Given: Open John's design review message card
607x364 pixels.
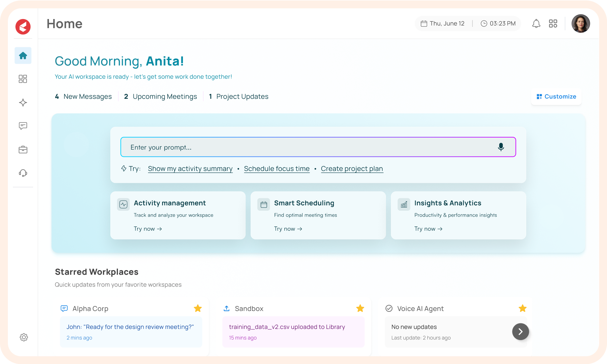Looking at the screenshot, I should (x=131, y=332).
